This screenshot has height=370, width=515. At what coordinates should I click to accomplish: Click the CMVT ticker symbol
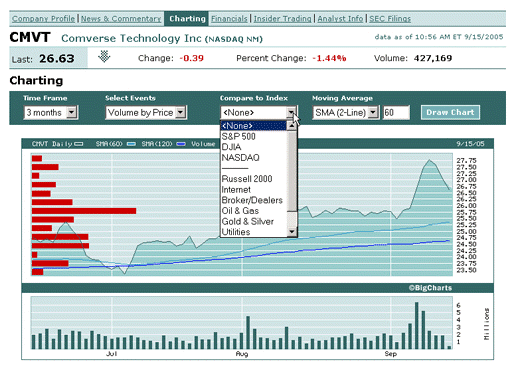[30, 37]
